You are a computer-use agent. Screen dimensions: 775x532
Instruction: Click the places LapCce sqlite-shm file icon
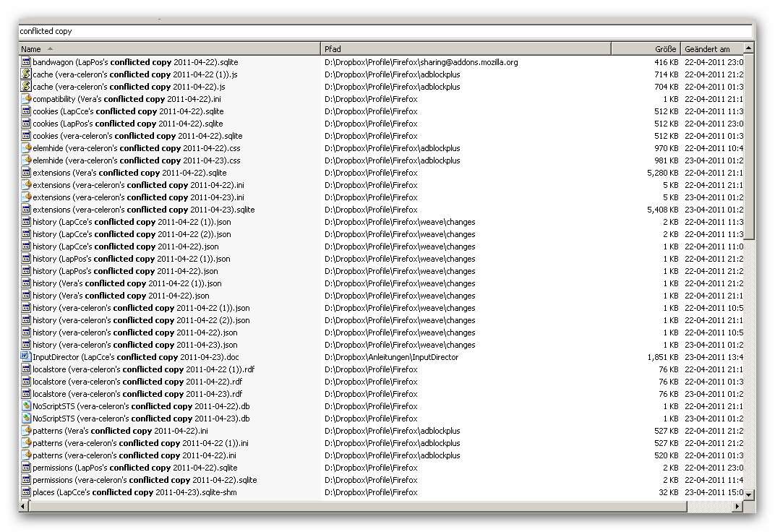[x=26, y=492]
